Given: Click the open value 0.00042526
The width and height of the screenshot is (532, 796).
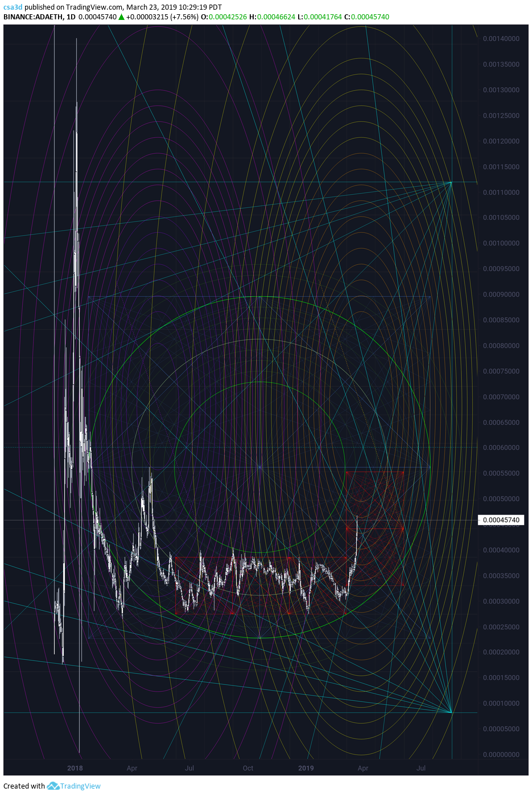Looking at the screenshot, I should 228,17.
